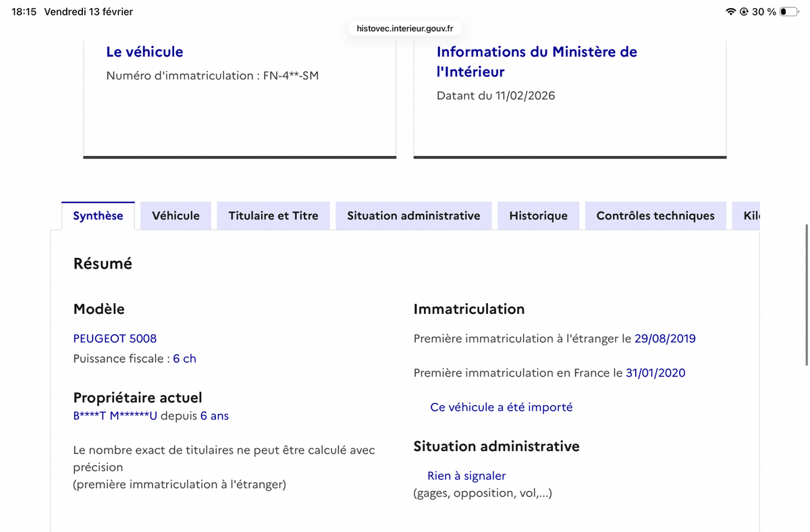
Task: Click the Immatriculation heading
Action: pos(469,309)
